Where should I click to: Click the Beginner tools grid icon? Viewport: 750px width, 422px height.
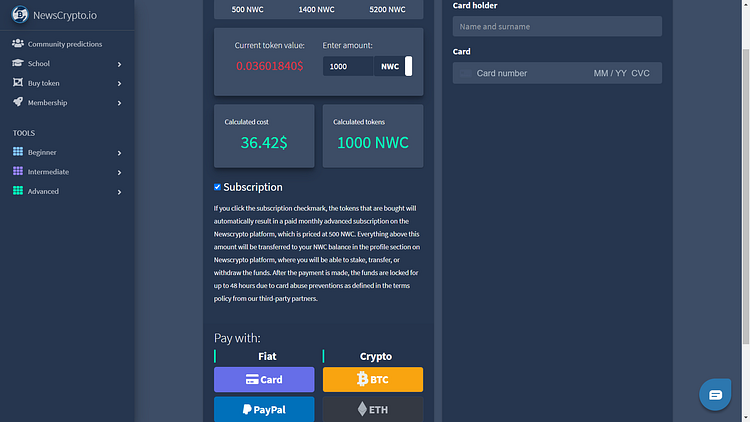[18, 152]
